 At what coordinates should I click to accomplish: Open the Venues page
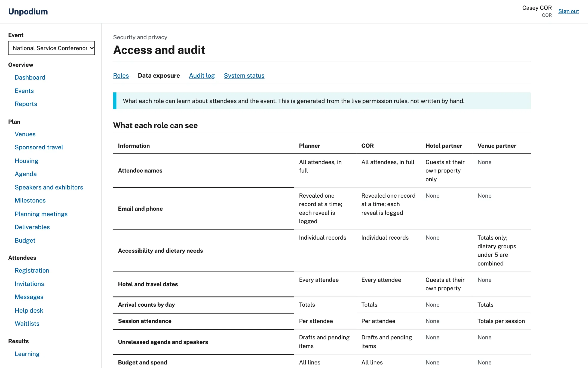point(25,134)
